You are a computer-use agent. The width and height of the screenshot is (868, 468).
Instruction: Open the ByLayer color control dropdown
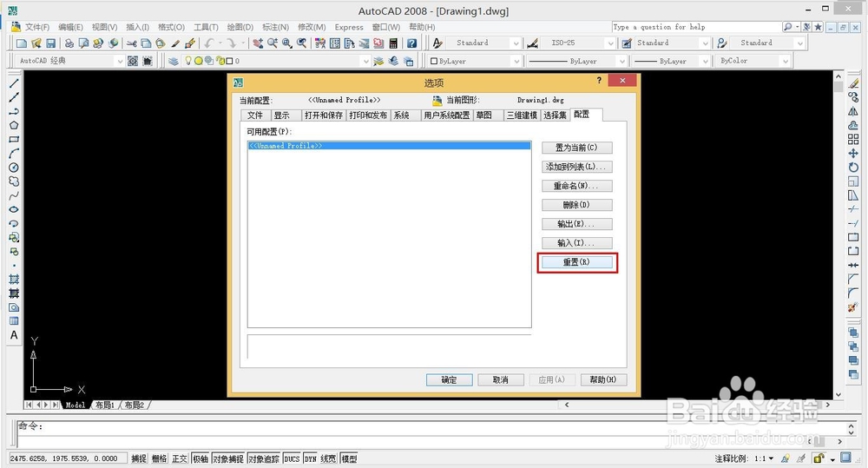point(516,61)
